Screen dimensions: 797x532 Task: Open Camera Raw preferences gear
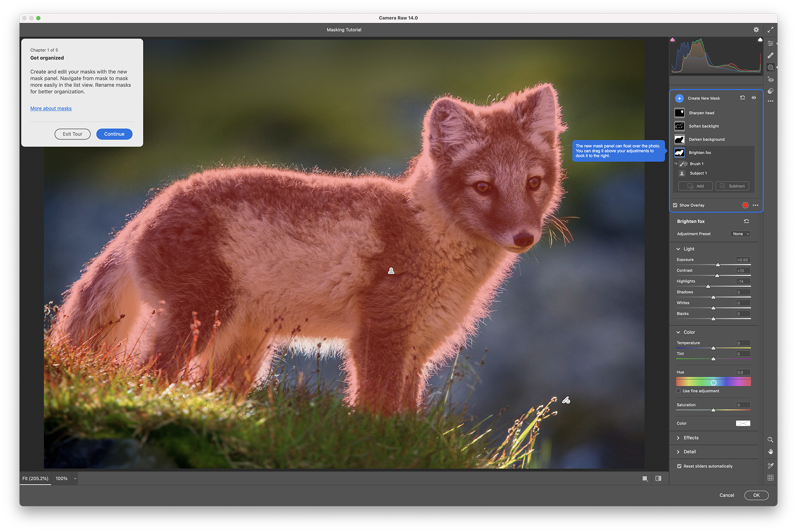(756, 30)
